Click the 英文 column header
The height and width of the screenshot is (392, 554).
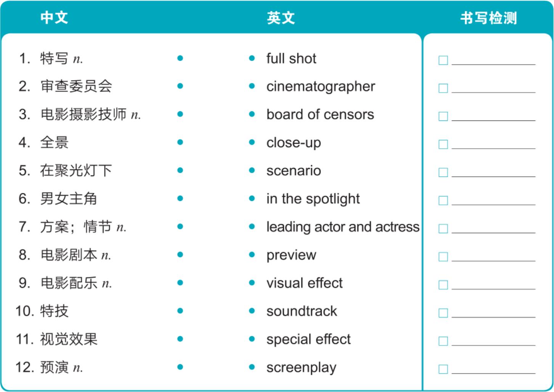tap(281, 18)
